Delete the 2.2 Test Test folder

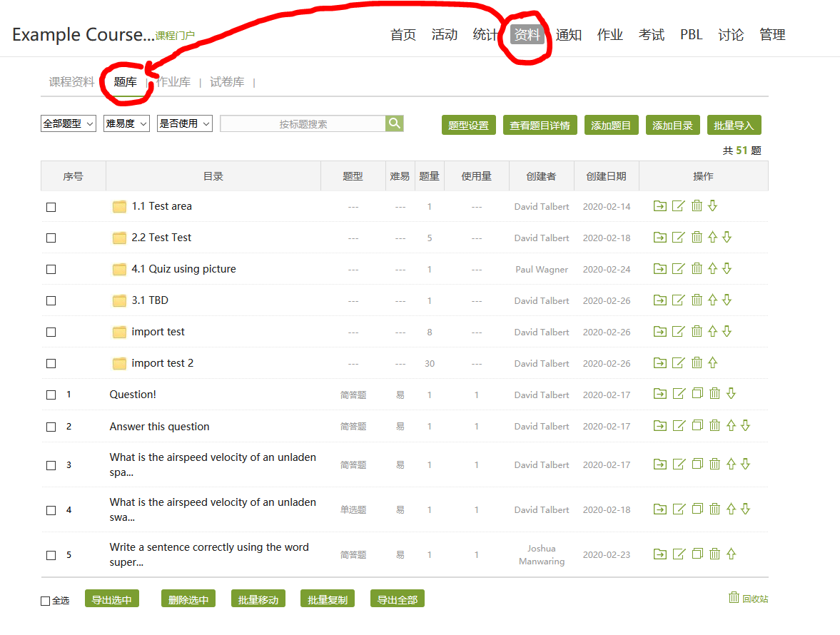(697, 238)
